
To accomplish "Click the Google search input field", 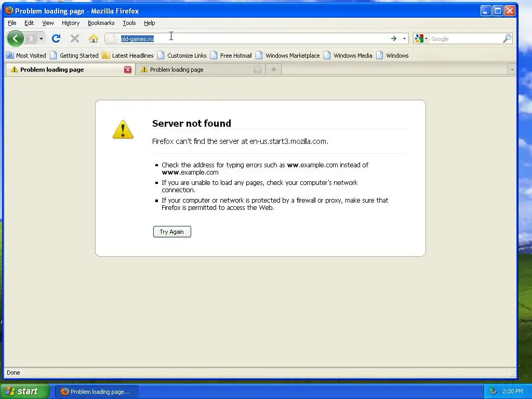I will point(465,38).
